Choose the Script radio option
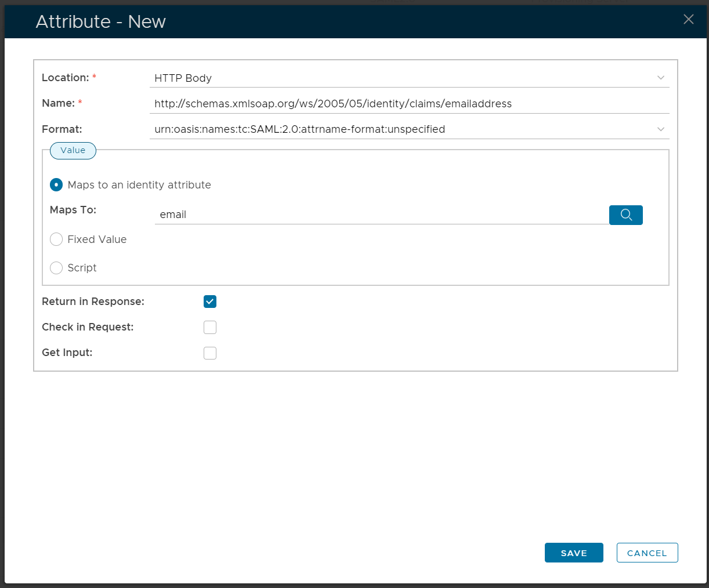The width and height of the screenshot is (709, 588). (x=56, y=268)
